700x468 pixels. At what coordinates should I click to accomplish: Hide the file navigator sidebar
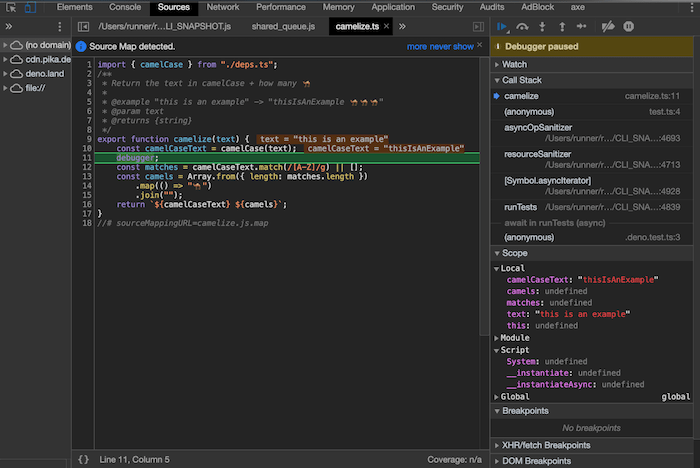[x=83, y=27]
